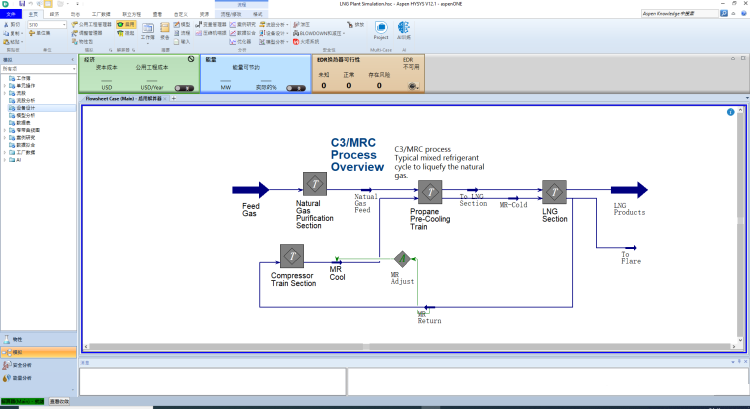
Task: Expand the AI folder in the tree
Action: coord(5,160)
